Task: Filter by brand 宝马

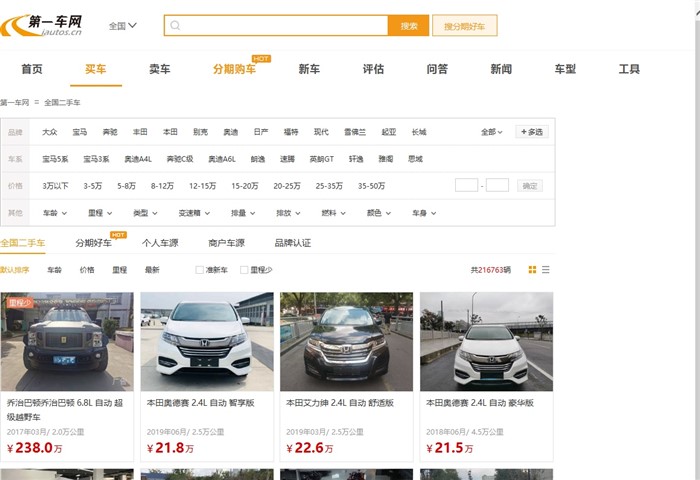Action: point(79,132)
